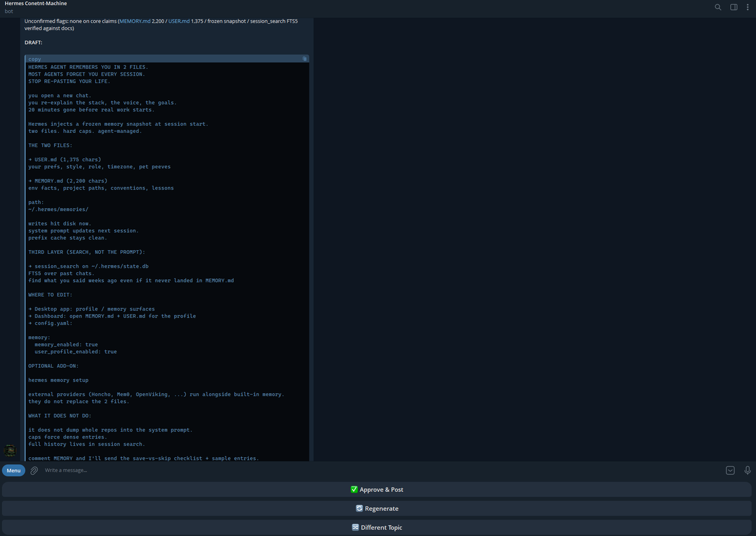The width and height of the screenshot is (756, 536).
Task: Click the 'OPTIONAL ADD-ON:' heading line
Action: (x=54, y=366)
